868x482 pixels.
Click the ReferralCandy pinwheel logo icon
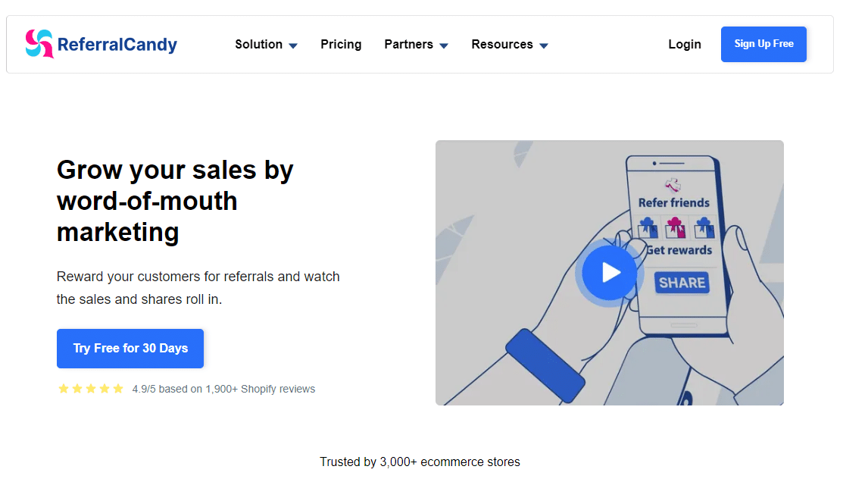(x=39, y=44)
